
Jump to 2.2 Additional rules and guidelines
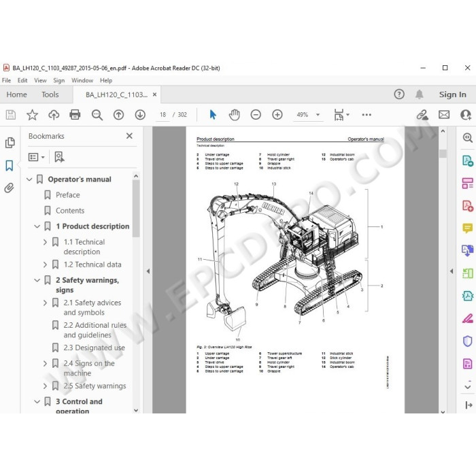tap(95, 330)
